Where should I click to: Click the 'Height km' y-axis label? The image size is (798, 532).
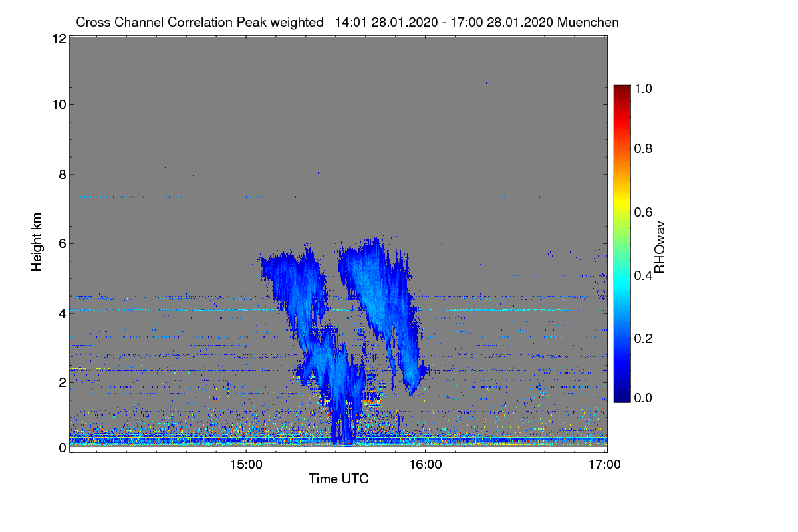point(38,242)
